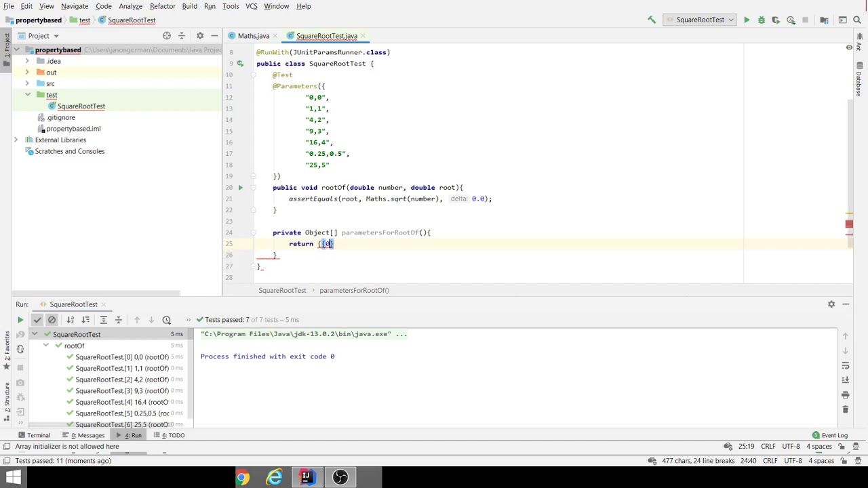Screen dimensions: 868x488
Task: Open the VCS menu
Action: pos(252,6)
